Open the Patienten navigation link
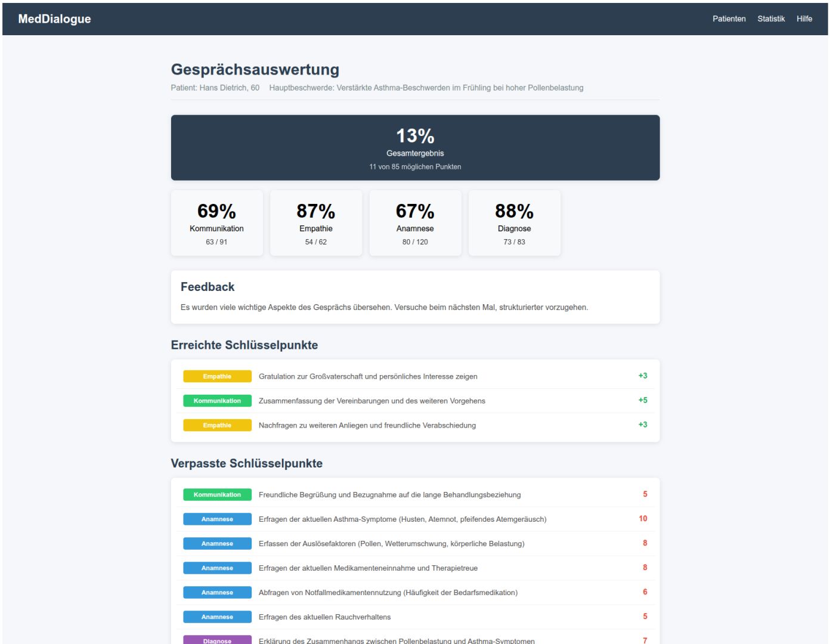This screenshot has width=830, height=644. [729, 18]
